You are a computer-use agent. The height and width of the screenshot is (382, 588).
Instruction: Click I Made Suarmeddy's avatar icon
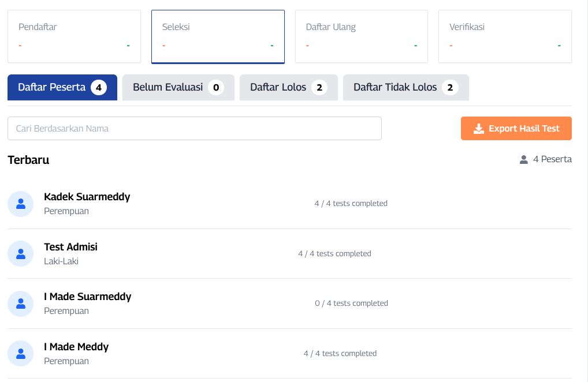[21, 304]
